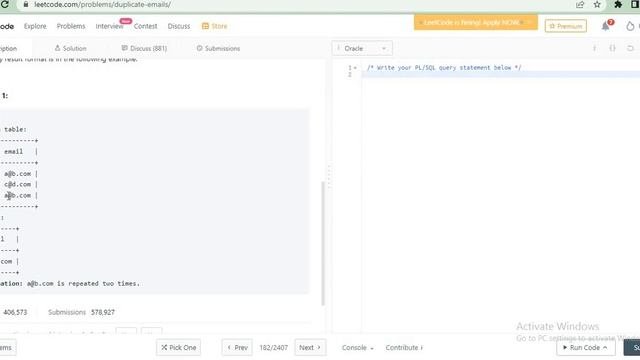Click the c@d.com table row
This screenshot has height=360, width=640.
[18, 184]
